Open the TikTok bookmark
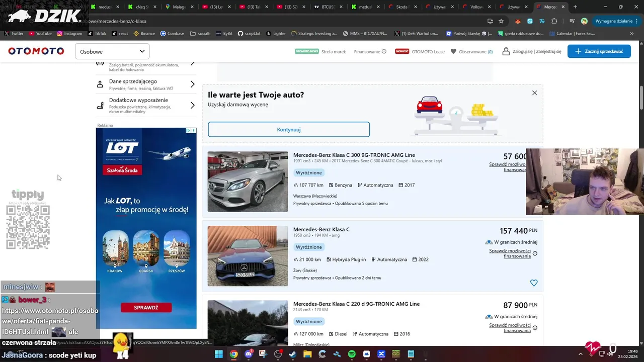The height and width of the screenshot is (362, 644). pos(97,34)
